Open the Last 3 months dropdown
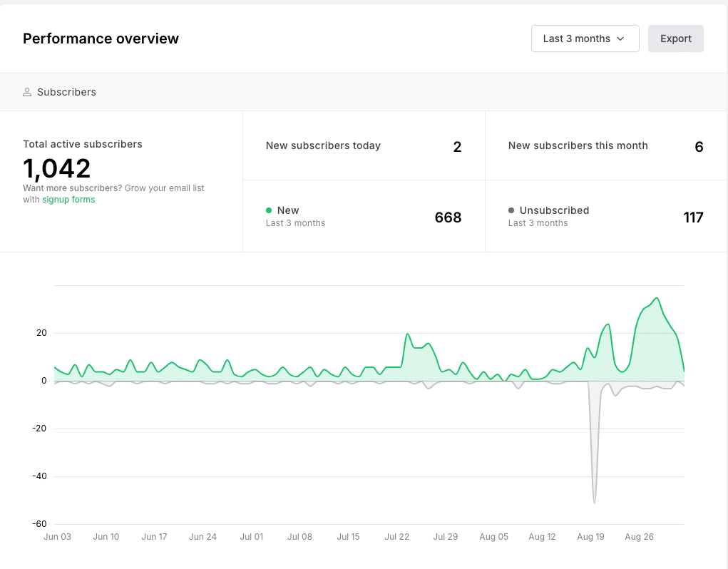This screenshot has height=569, width=728. [x=584, y=39]
